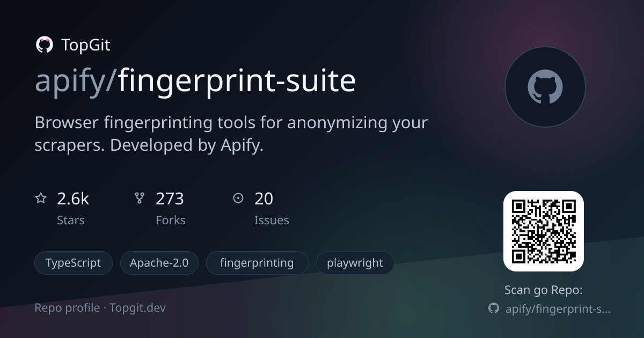The image size is (644, 338).
Task: Click the repository QR code
Action: coord(544,231)
